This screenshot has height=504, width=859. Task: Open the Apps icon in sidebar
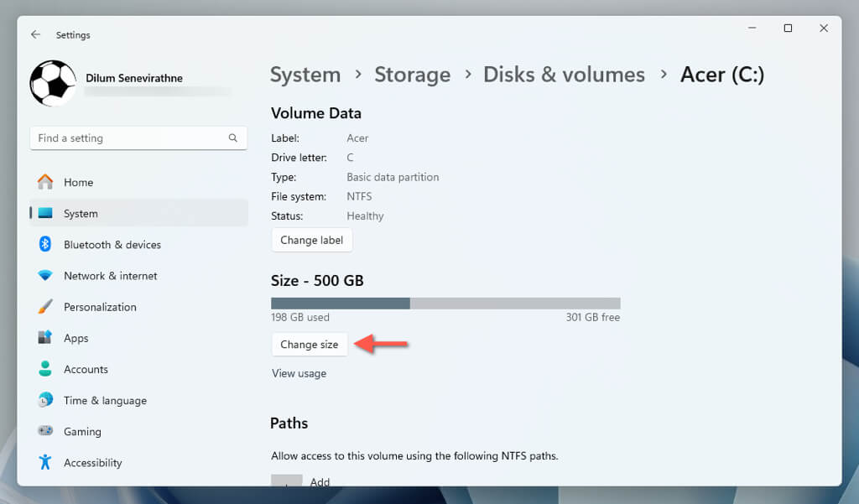45,338
